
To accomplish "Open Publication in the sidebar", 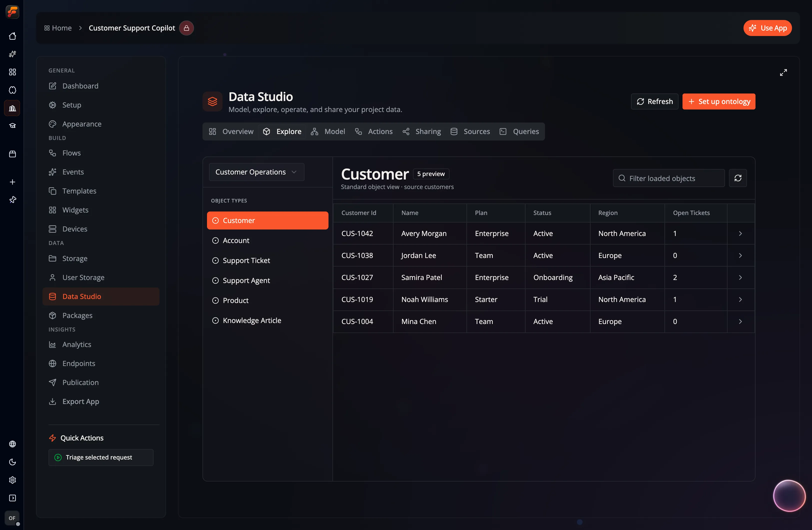I will (101, 382).
